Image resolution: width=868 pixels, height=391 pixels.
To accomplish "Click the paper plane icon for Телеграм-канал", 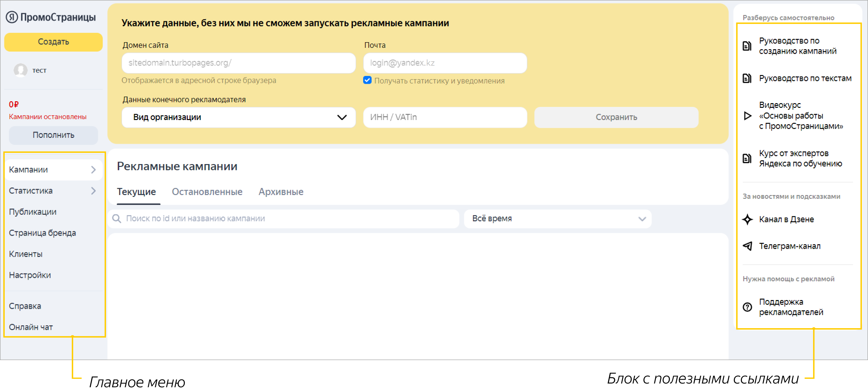I will click(x=747, y=246).
